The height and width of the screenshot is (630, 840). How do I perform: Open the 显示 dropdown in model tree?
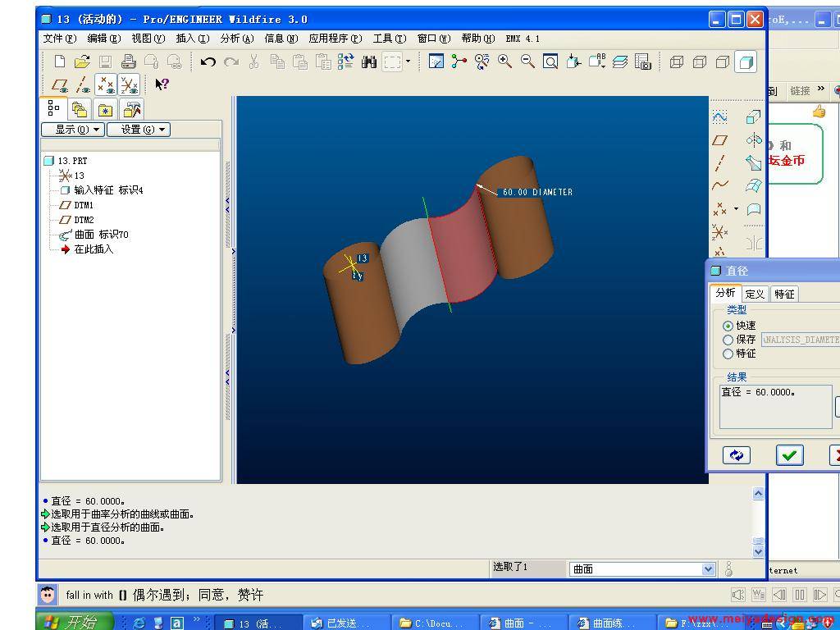click(x=73, y=130)
